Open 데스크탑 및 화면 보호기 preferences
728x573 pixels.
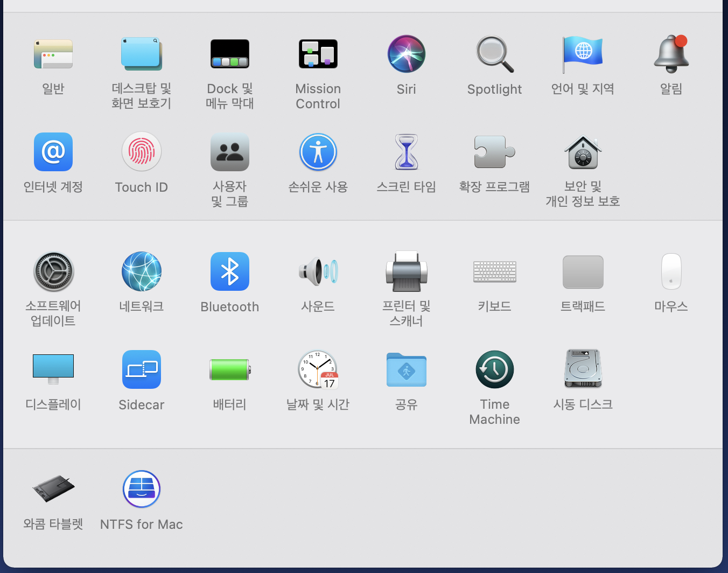coord(142,54)
